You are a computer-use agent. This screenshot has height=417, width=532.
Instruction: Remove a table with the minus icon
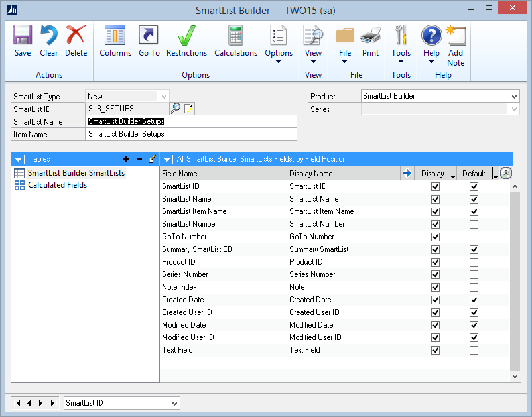click(139, 159)
